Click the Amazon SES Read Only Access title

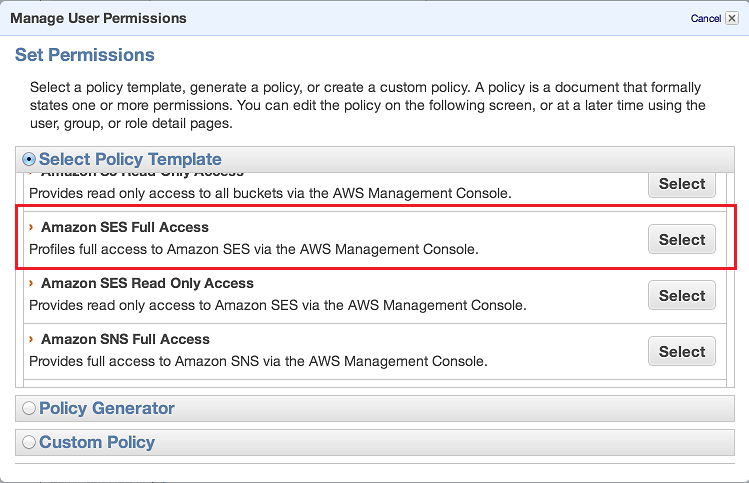[148, 283]
